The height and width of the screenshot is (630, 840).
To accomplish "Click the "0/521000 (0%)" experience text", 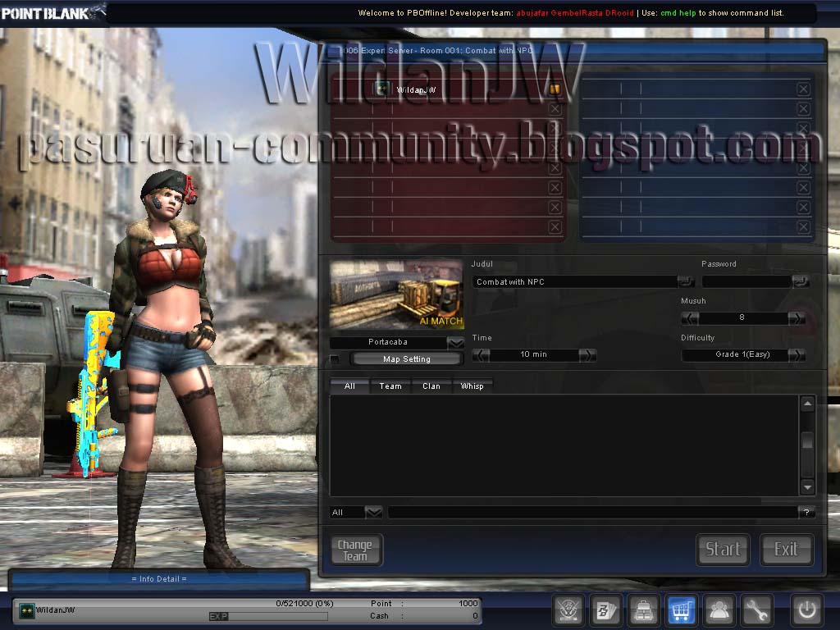I will [304, 604].
